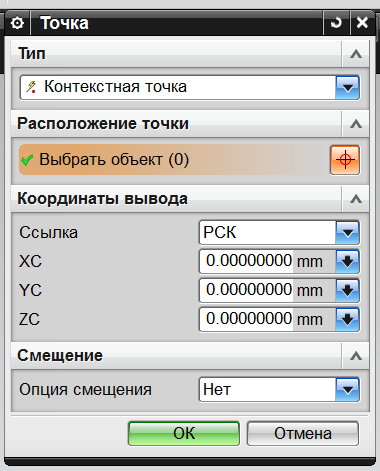Collapse the Координаты вывода section
This screenshot has width=380, height=471.
(356, 199)
